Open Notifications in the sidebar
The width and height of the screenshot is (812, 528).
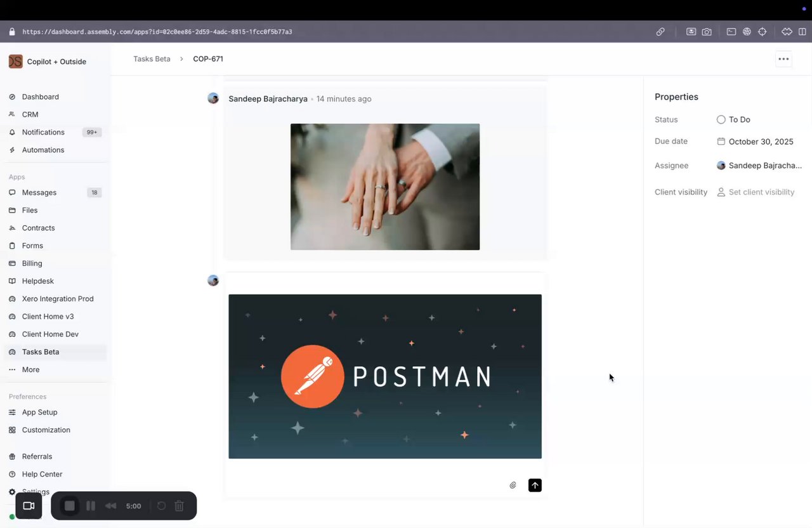(43, 133)
